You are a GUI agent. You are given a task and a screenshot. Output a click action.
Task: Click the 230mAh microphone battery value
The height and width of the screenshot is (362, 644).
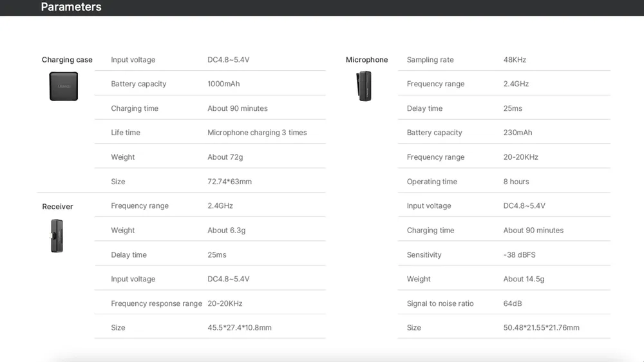(x=518, y=133)
